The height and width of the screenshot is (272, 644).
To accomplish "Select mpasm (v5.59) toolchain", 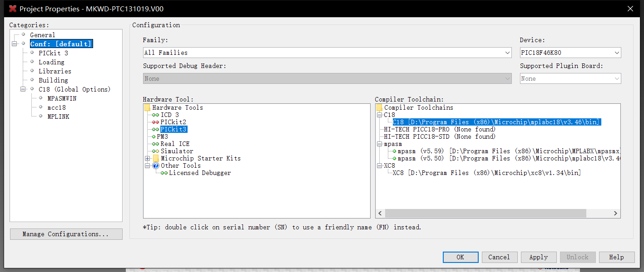I will pos(509,151).
